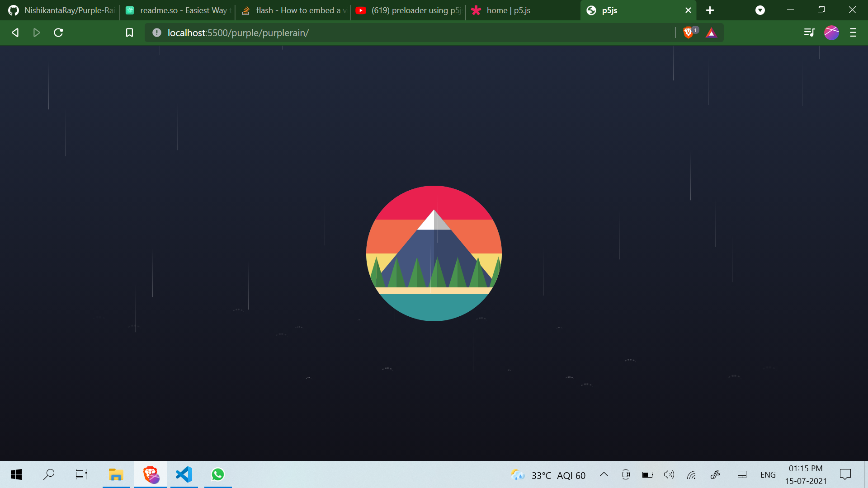Switch to readme.so tab
Viewport: 868px width, 488px height.
[x=181, y=10]
